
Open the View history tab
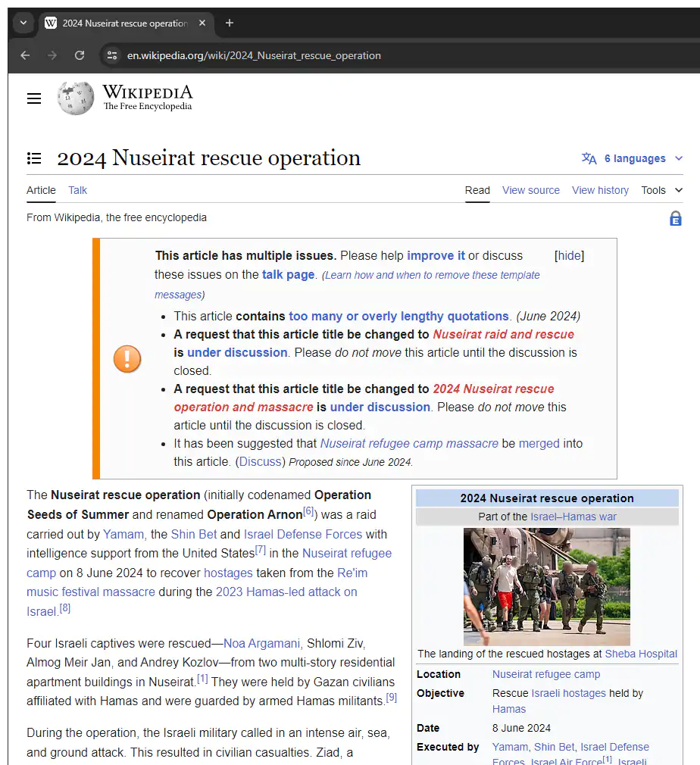pyautogui.click(x=601, y=190)
